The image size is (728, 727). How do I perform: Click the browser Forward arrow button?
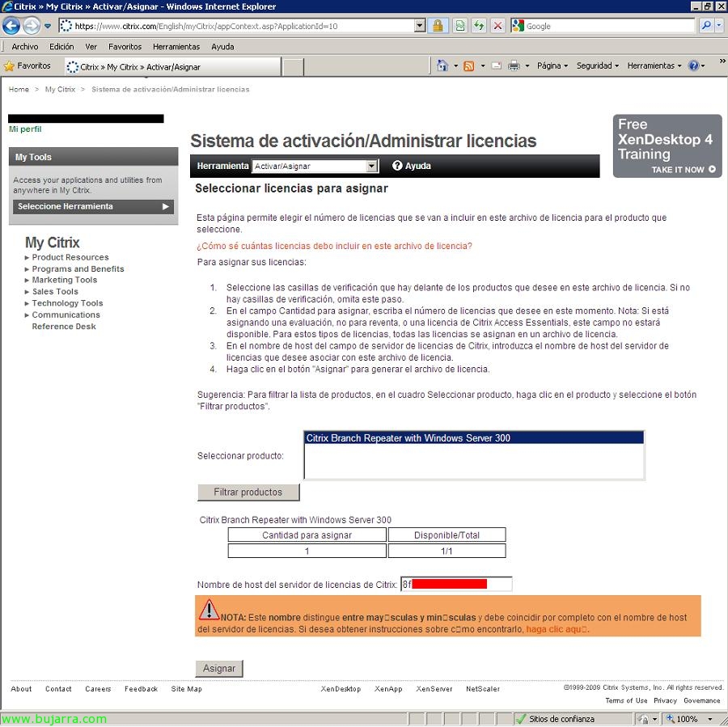point(32,26)
